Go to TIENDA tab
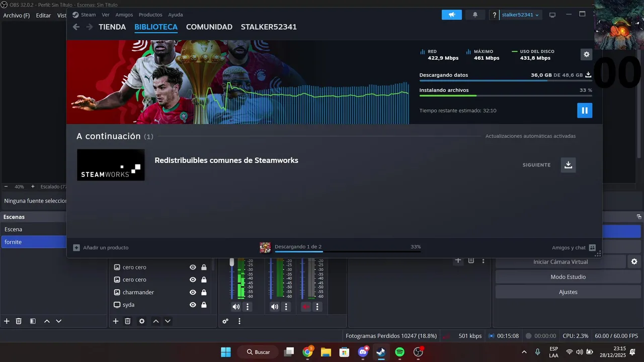The image size is (644, 362). click(112, 27)
